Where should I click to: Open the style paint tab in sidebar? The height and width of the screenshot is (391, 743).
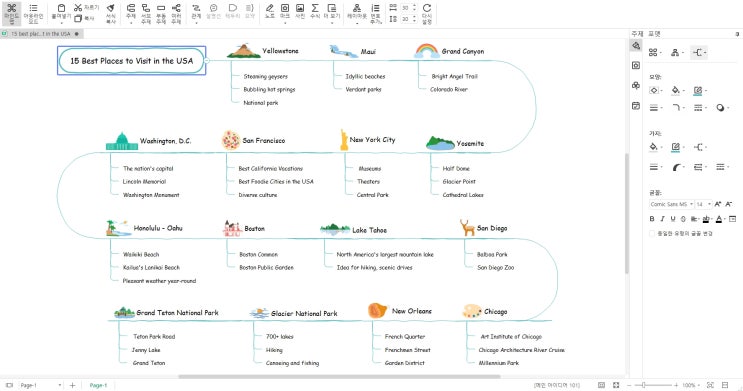pyautogui.click(x=636, y=46)
